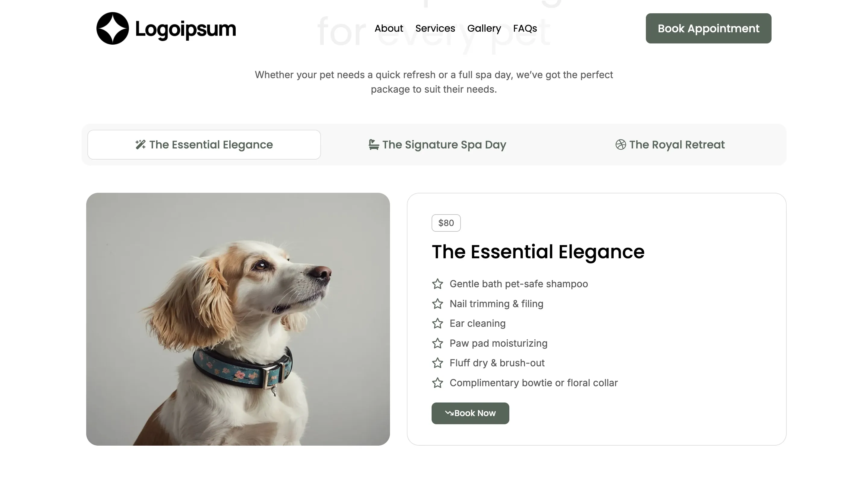Click the star icon beside Ear cleaning
Screen dimensions: 868x490
tap(437, 323)
